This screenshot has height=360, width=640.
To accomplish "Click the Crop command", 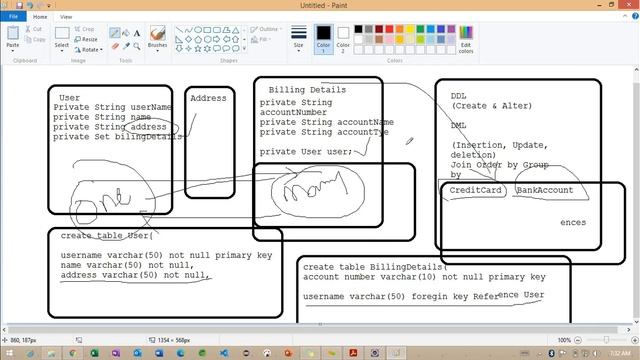I will 84,29.
